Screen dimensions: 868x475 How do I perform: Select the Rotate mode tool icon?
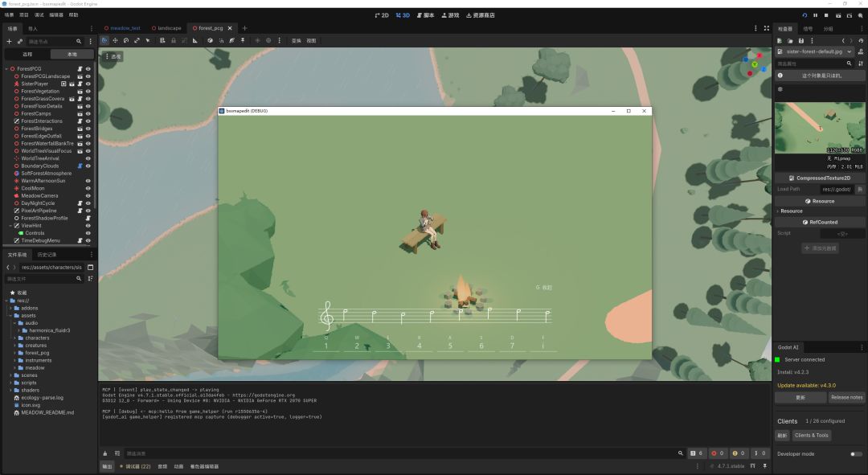pos(126,40)
